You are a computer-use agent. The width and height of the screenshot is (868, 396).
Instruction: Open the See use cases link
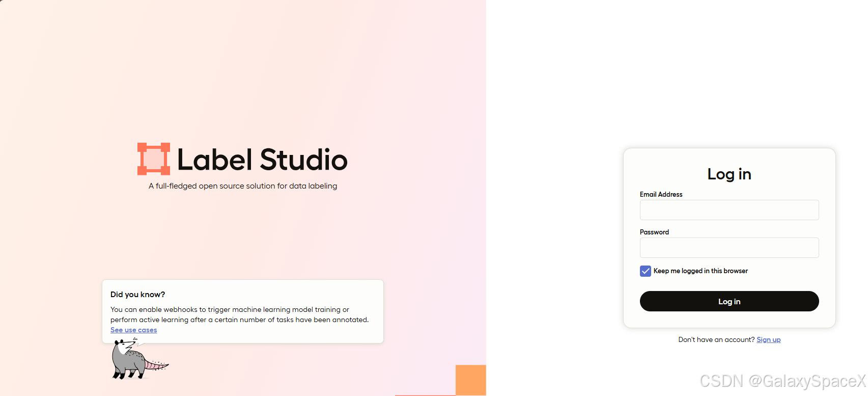pyautogui.click(x=133, y=330)
